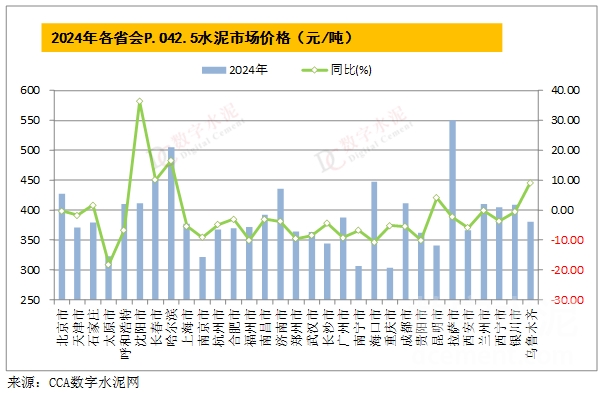Click the 昆明市 diamond marker
Image resolution: width=603 pixels, height=393 pixels.
[x=436, y=198]
